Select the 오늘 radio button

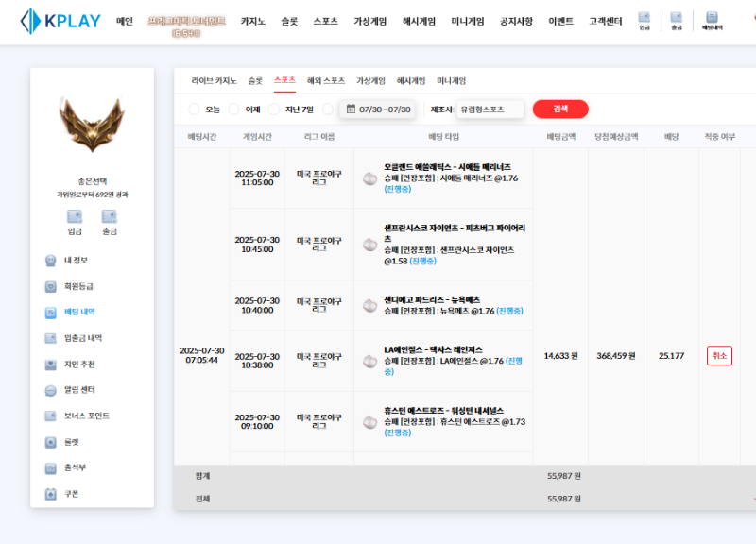tap(194, 110)
